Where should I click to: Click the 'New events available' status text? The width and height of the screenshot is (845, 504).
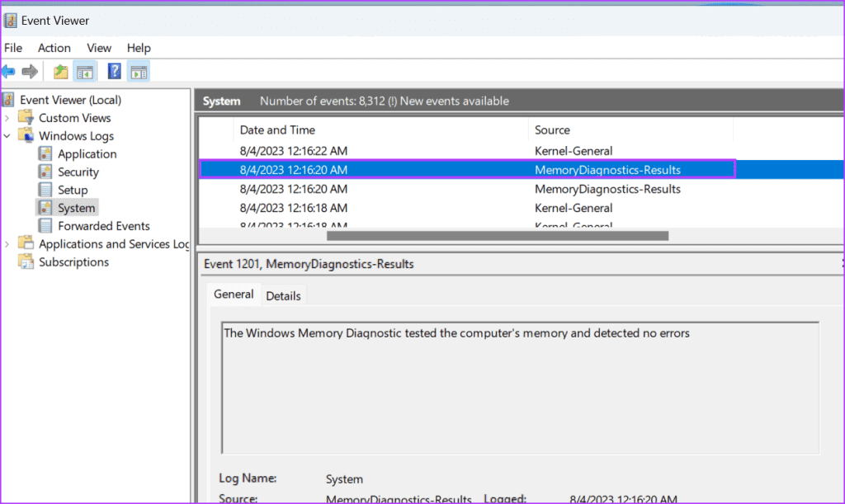(x=455, y=101)
